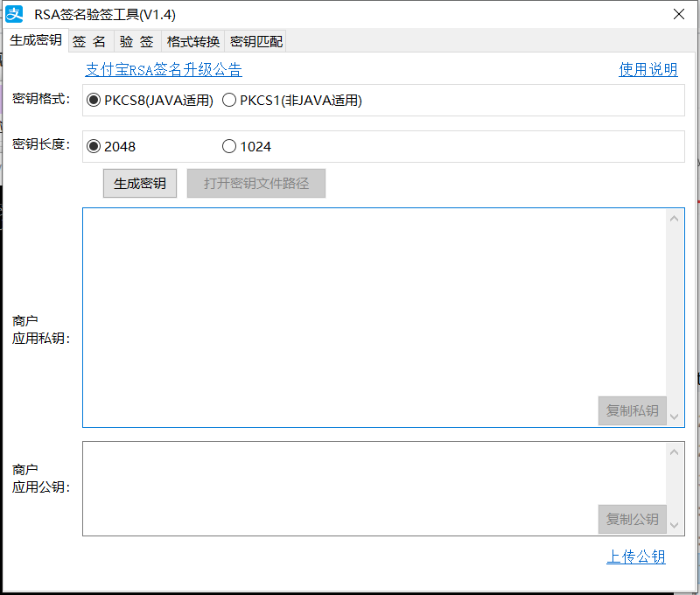Open the 签 名 tab
This screenshot has height=595, width=700.
(91, 41)
